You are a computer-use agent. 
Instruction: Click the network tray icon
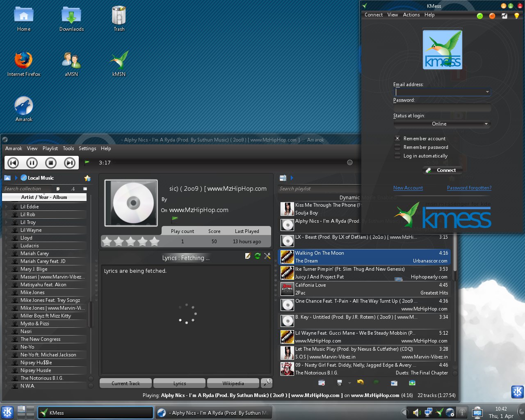(428, 413)
